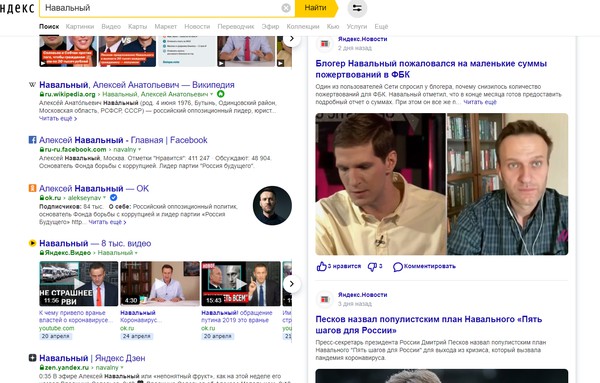The height and width of the screenshot is (383, 600).
Task: Click the lock icon beside ru.wikipedia.org
Action: [x=42, y=94]
